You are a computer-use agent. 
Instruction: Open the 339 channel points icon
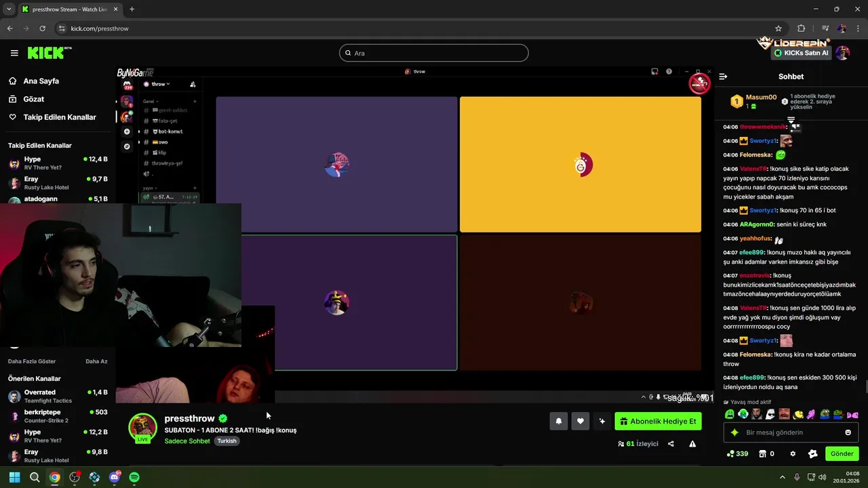point(737,453)
